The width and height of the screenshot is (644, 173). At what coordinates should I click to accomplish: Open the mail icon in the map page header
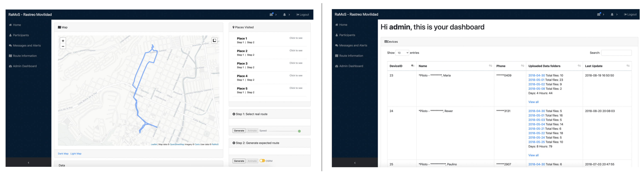tap(271, 15)
